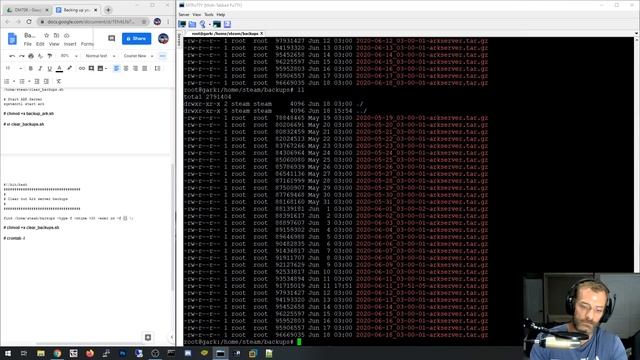Open the Edit menu in Docs

click(40, 44)
